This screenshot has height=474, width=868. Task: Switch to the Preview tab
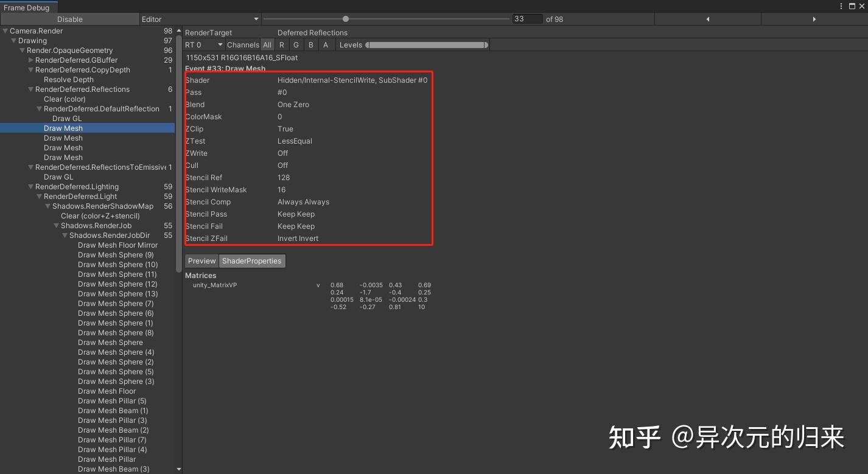pyautogui.click(x=201, y=260)
